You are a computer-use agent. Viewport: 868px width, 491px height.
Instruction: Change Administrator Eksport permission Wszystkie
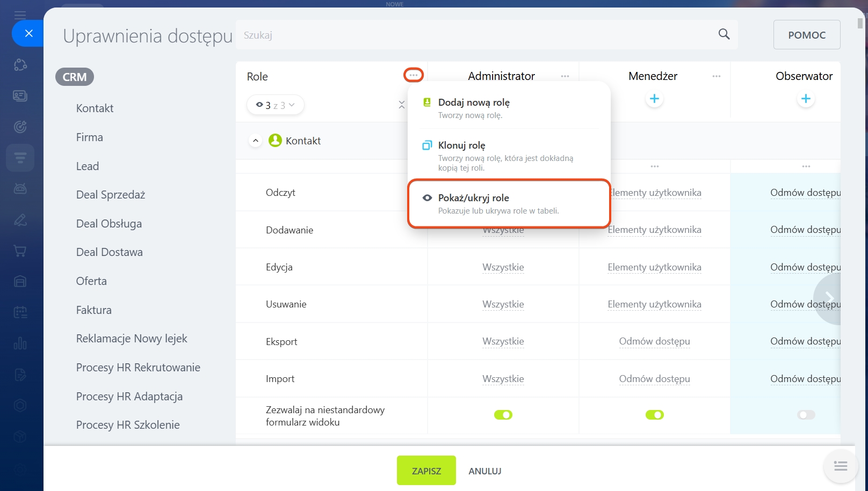[503, 341]
